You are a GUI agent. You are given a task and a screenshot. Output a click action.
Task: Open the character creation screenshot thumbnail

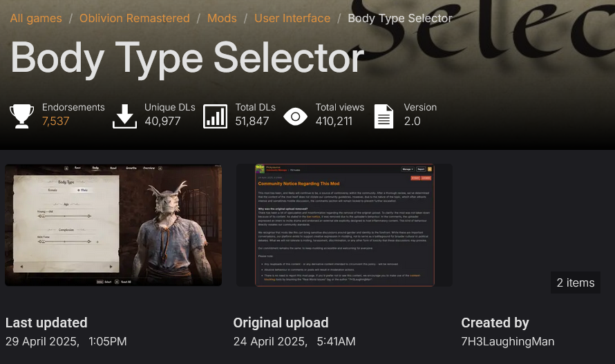pos(113,225)
